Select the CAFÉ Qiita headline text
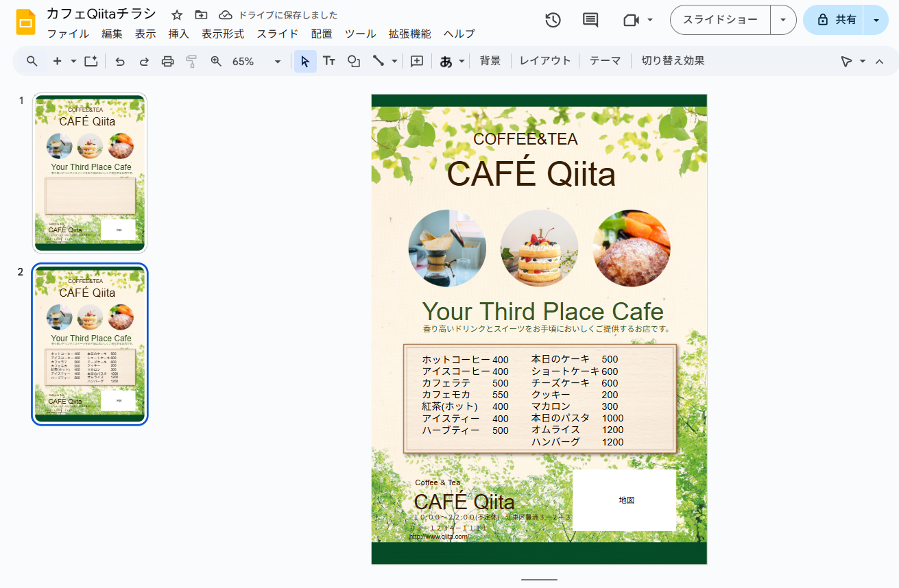The height and width of the screenshot is (588, 899). 531,173
